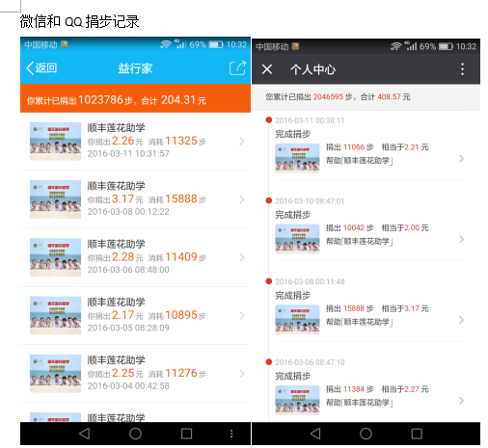Image resolution: width=488 pixels, height=448 pixels.
Task: Tap Android back button under 益行家 screen
Action: (x=84, y=434)
